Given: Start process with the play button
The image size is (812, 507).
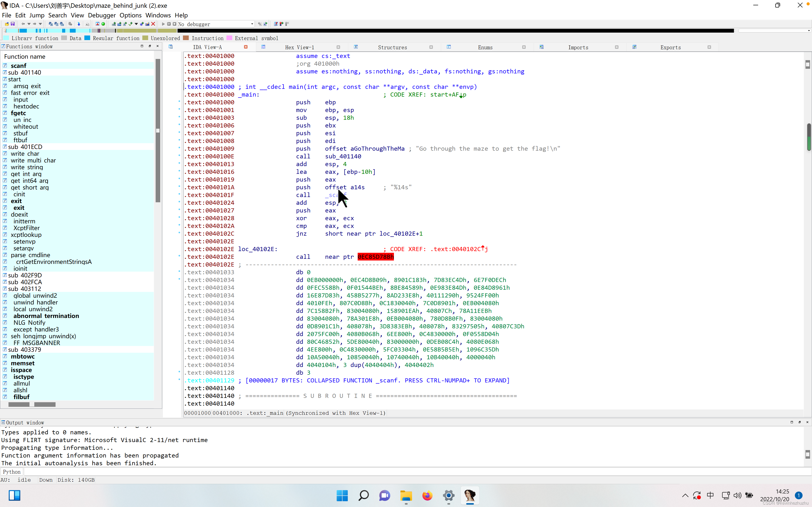Looking at the screenshot, I should [163, 24].
